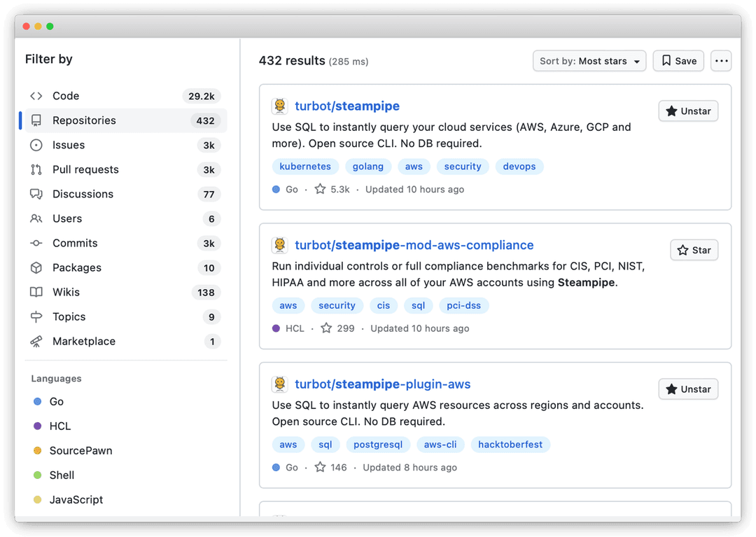
Task: Open the three-dot more options menu
Action: [721, 61]
